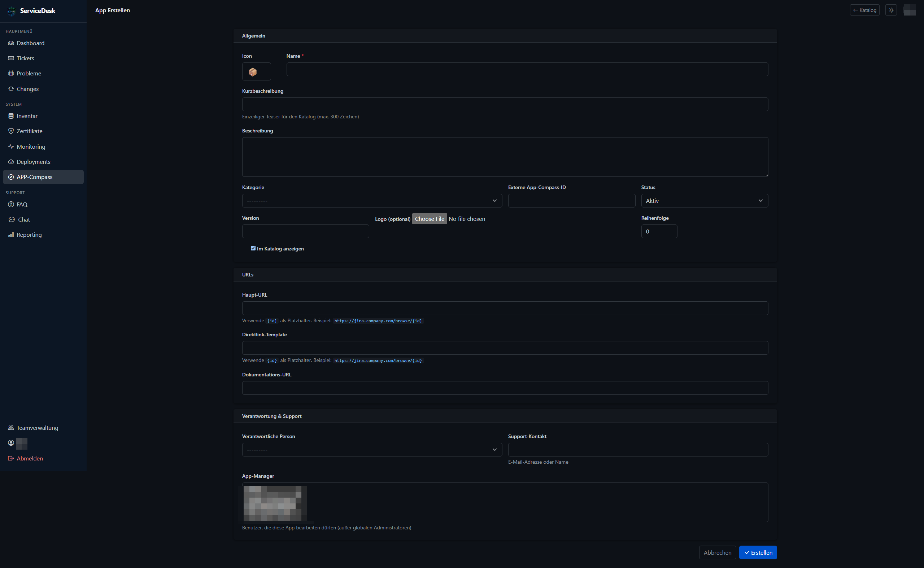924x568 pixels.
Task: Navigate to Inventar
Action: 43,116
